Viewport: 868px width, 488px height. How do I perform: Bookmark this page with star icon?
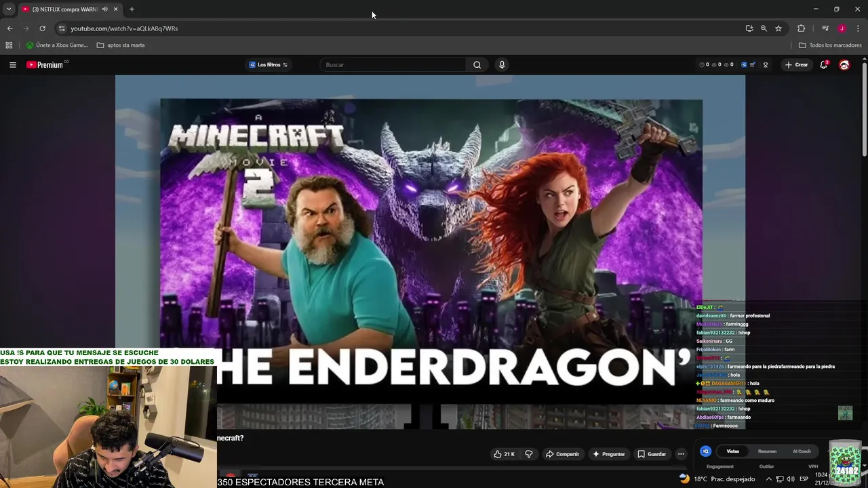pyautogui.click(x=778, y=28)
